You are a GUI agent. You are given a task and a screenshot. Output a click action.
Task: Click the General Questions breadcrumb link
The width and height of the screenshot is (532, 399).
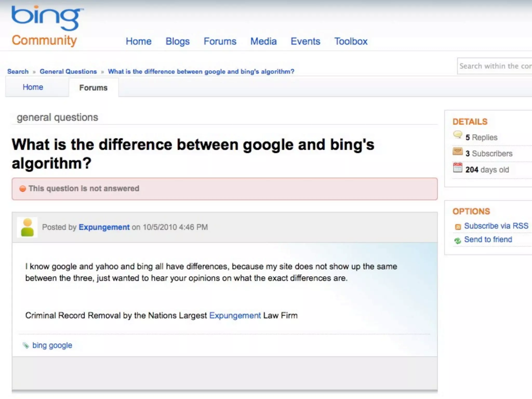pyautogui.click(x=68, y=71)
